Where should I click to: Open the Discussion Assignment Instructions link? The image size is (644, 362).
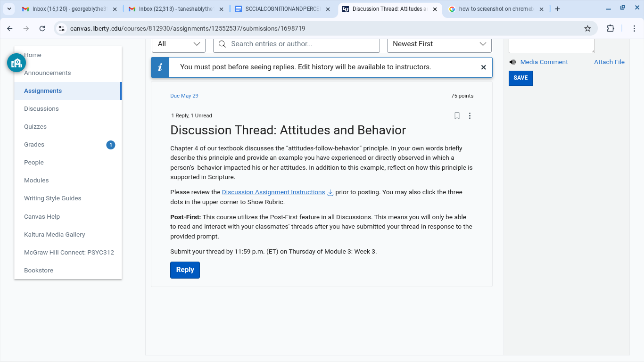(273, 192)
